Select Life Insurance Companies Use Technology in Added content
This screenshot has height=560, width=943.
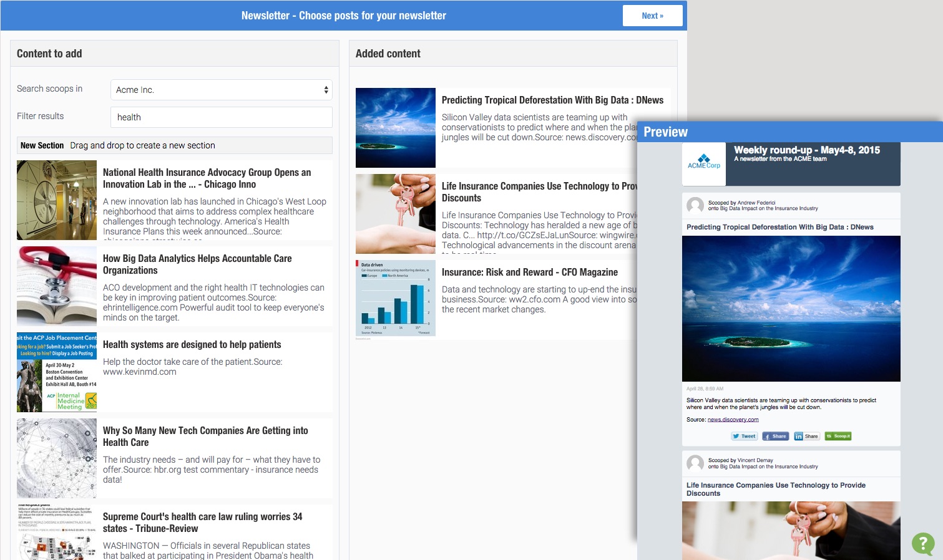click(539, 192)
